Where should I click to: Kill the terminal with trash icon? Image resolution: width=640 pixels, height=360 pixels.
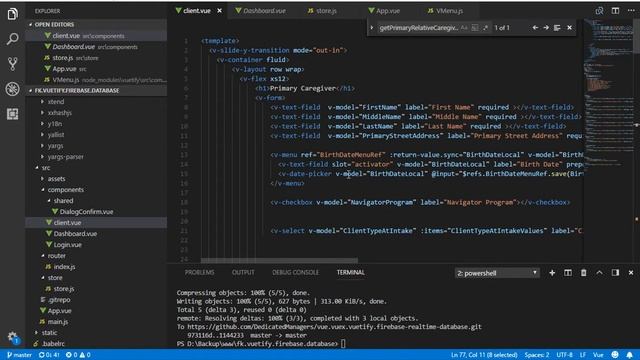[584, 273]
